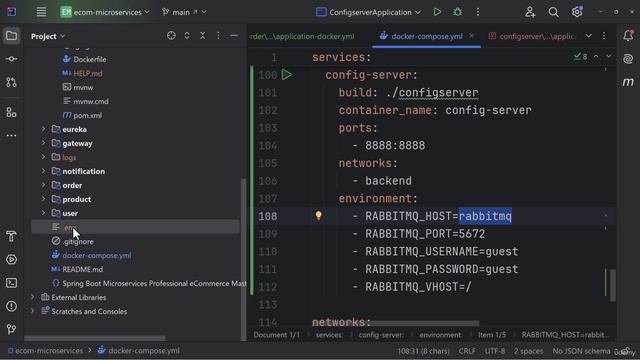Expand External Libraries node

point(32,297)
